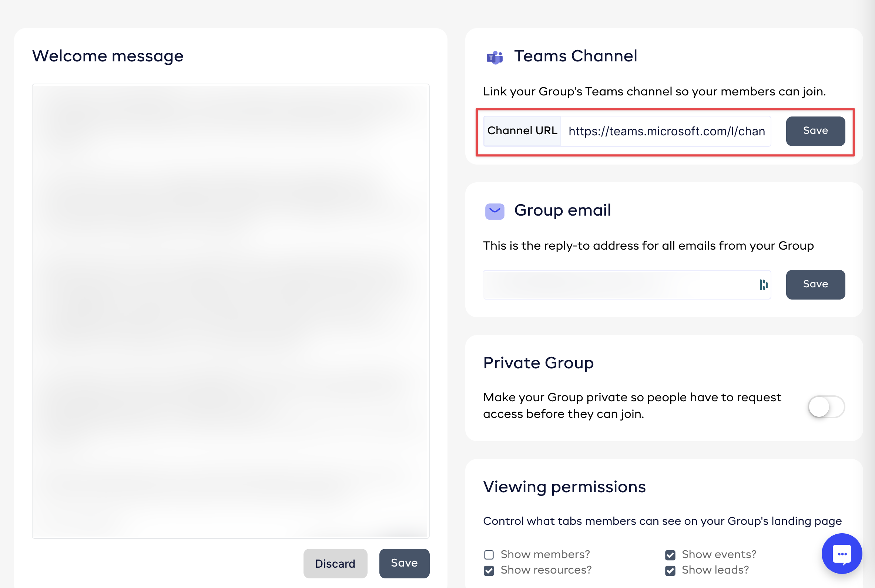Save the Group email address
Viewport: 875px width, 588px height.
click(815, 284)
